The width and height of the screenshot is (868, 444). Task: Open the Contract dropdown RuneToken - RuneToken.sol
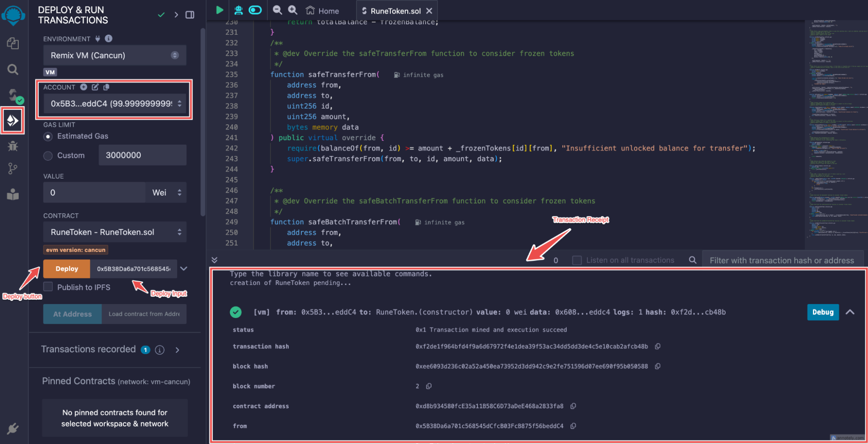click(115, 232)
